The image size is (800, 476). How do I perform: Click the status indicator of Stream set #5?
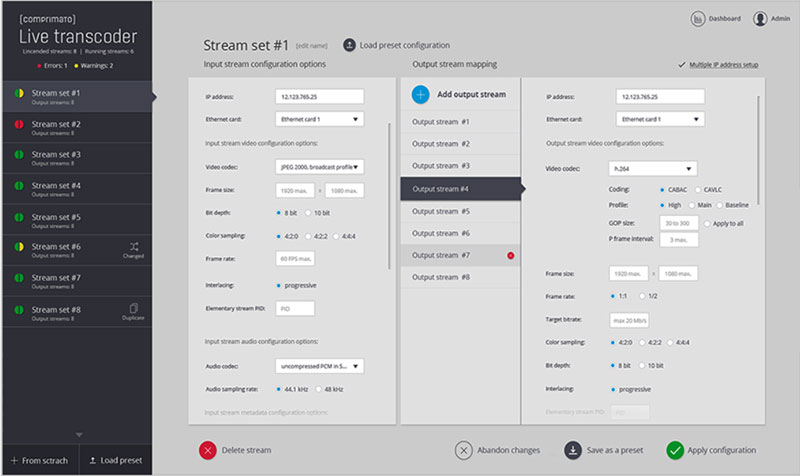(x=19, y=217)
